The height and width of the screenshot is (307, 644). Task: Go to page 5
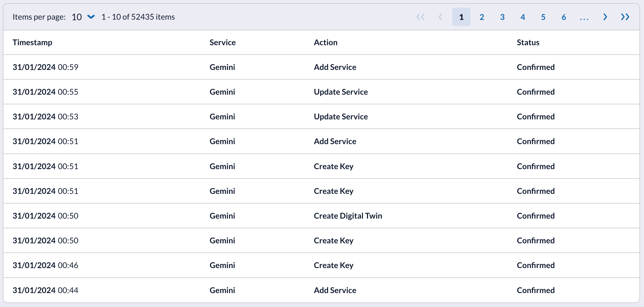(x=543, y=17)
